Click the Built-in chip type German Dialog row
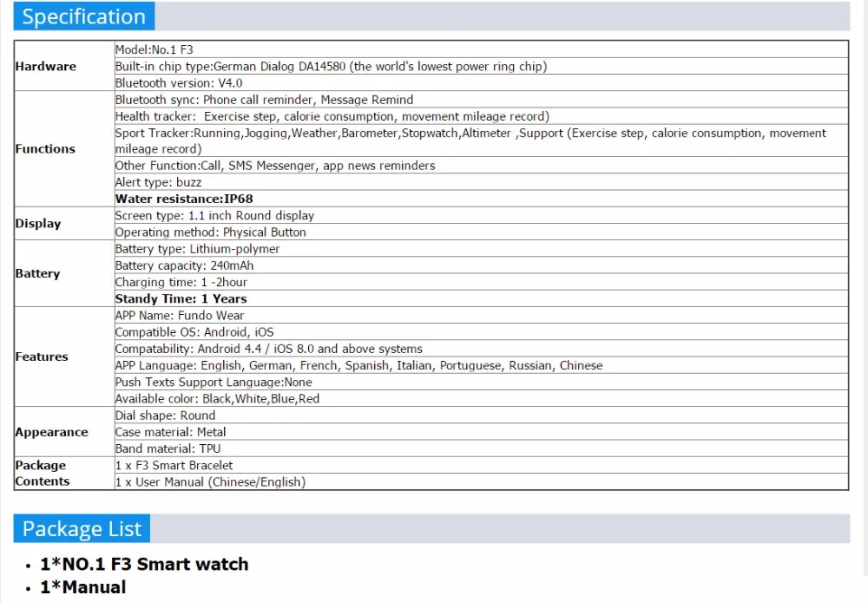The width and height of the screenshot is (868, 602). (482, 67)
